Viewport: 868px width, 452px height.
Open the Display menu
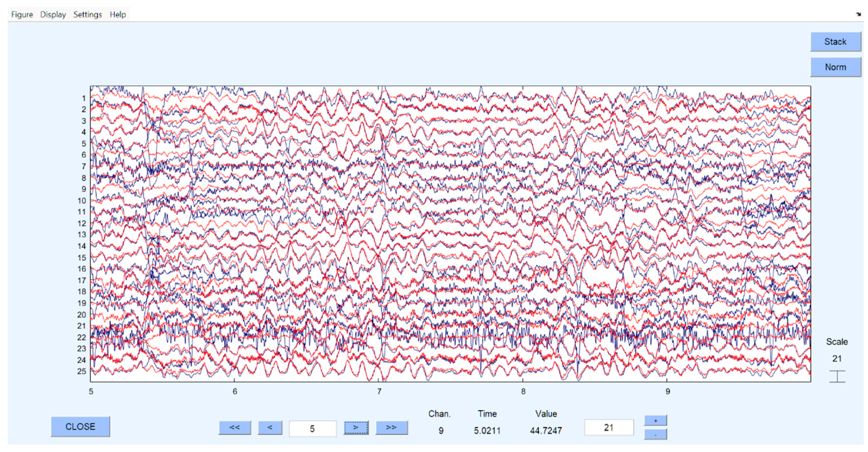53,14
